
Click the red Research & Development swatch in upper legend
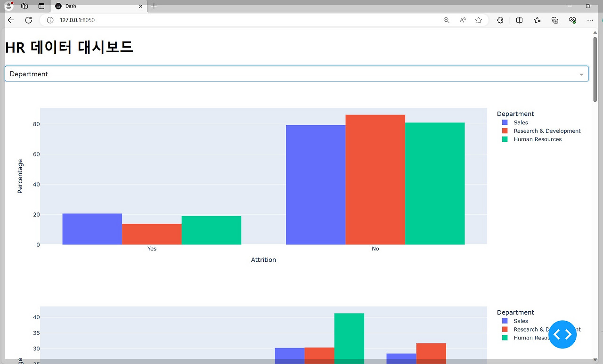(505, 131)
